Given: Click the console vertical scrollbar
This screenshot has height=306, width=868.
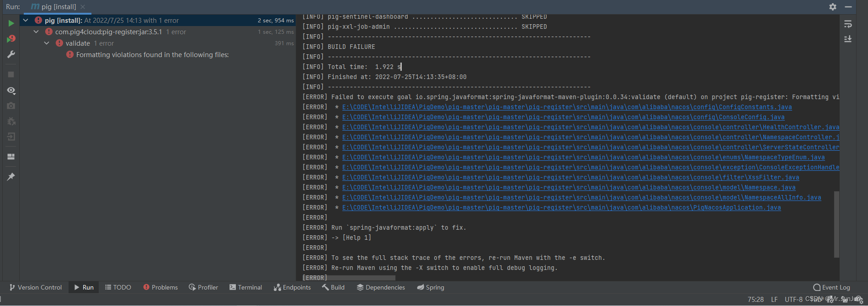Looking at the screenshot, I should click(836, 224).
